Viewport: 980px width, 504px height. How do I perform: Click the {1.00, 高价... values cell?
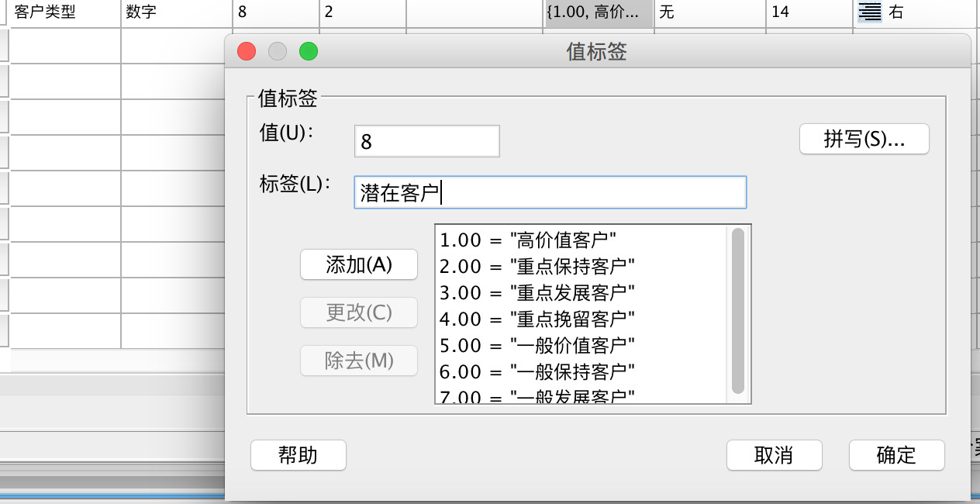[x=599, y=12]
